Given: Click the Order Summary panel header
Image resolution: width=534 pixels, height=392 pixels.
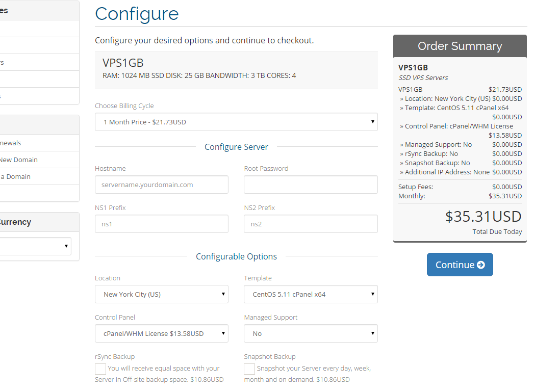Looking at the screenshot, I should (460, 46).
